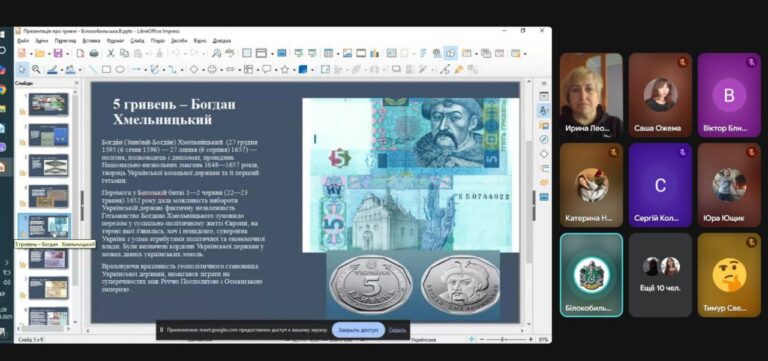This screenshot has width=768, height=361.
Task: Click Віктор Бли... participant tile
Action: pos(729,95)
